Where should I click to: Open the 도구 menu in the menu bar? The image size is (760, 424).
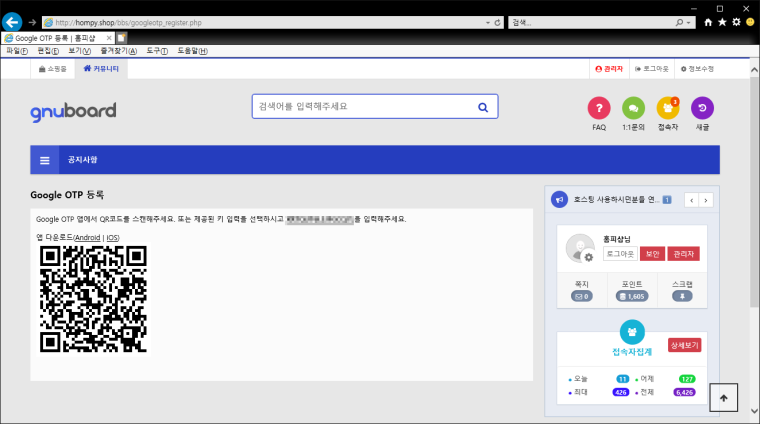tap(157, 50)
